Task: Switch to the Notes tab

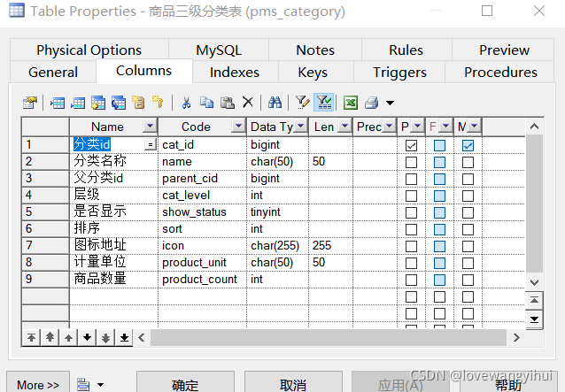Action: pos(315,50)
